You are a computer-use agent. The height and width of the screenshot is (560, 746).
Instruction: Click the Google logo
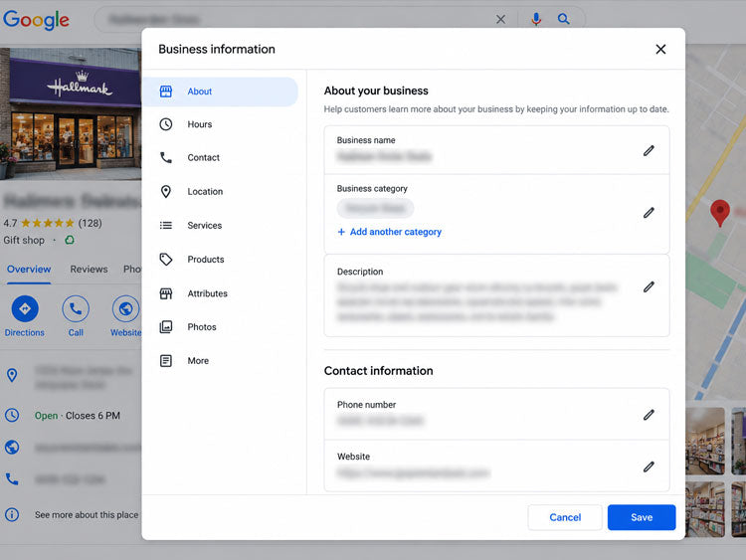[x=36, y=20]
